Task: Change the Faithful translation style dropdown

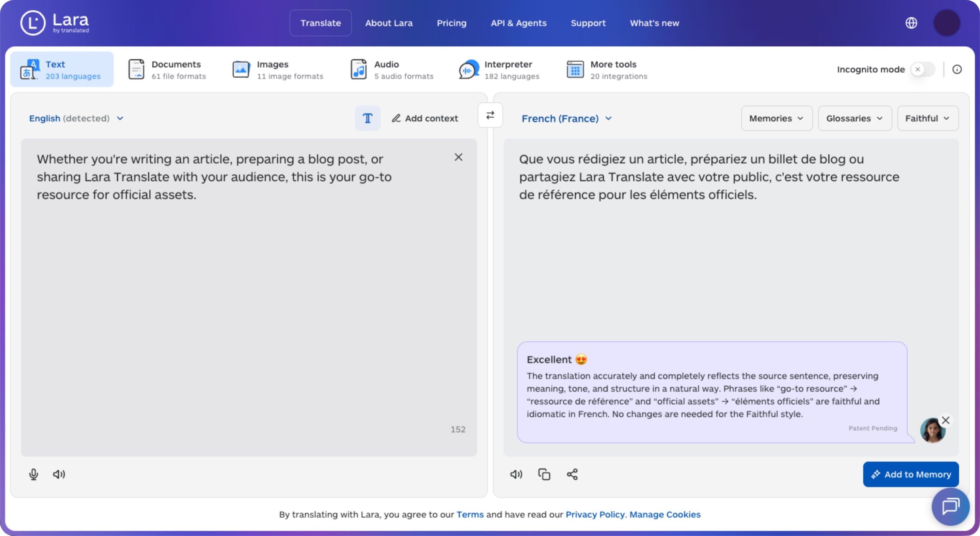Action: [x=928, y=118]
